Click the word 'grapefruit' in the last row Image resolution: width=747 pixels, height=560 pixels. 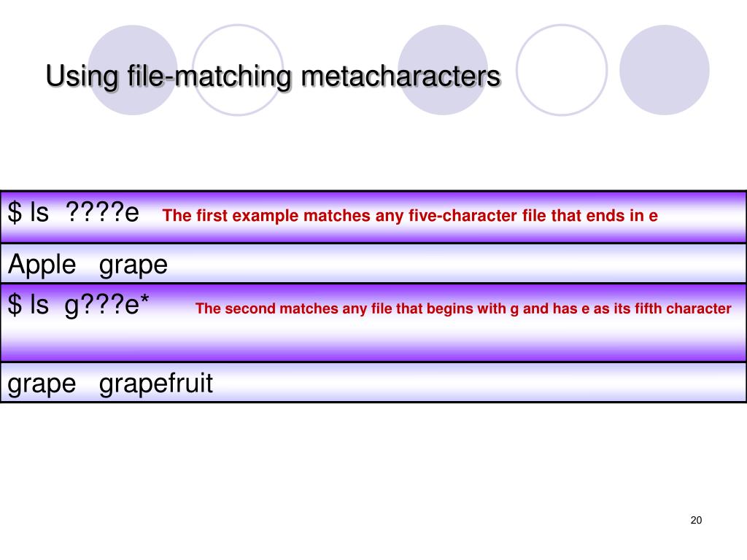[156, 384]
